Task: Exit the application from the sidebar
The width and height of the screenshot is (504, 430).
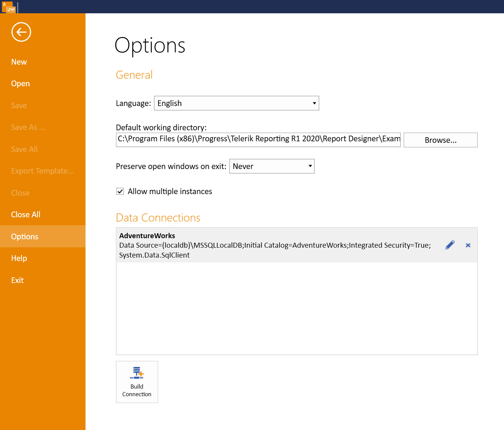Action: 17,280
